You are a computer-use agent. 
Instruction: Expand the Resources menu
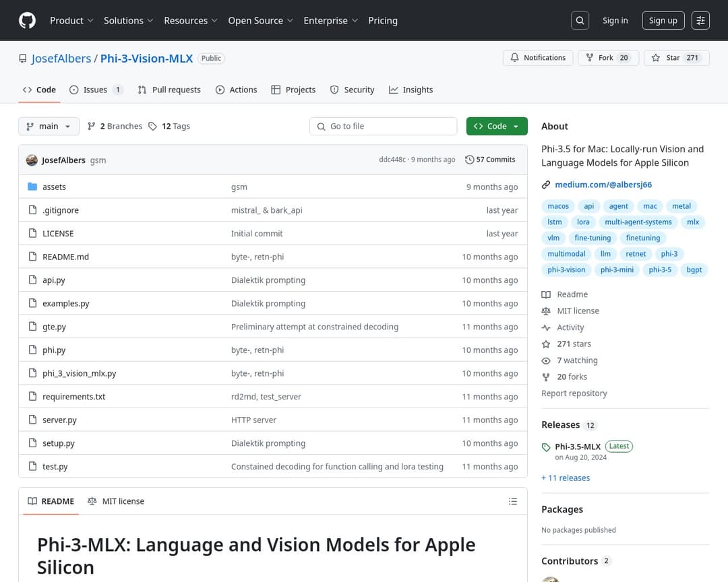pos(190,20)
